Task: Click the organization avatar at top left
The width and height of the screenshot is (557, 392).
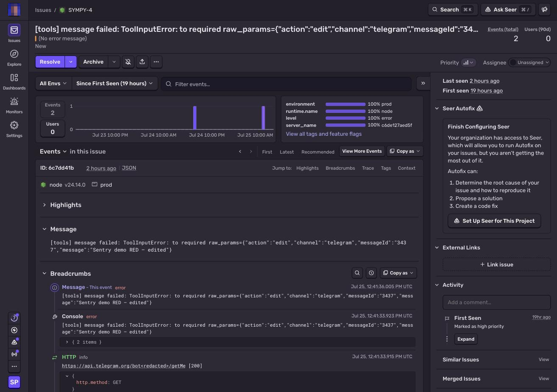Action: [14, 10]
